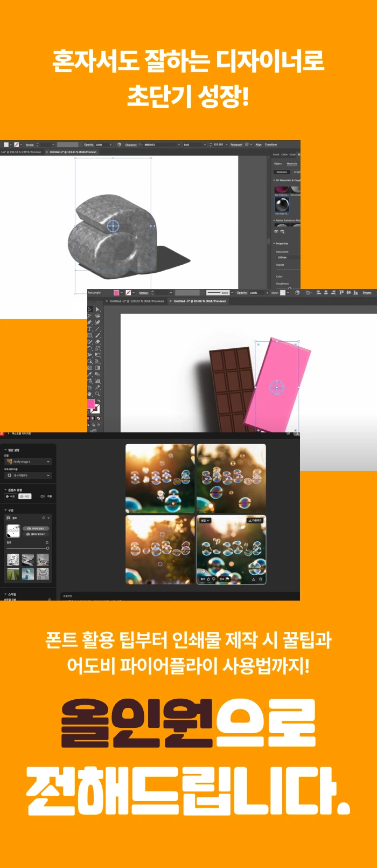Click the favorite star icon on image
Screen dimensions: 377x868
pos(261,579)
